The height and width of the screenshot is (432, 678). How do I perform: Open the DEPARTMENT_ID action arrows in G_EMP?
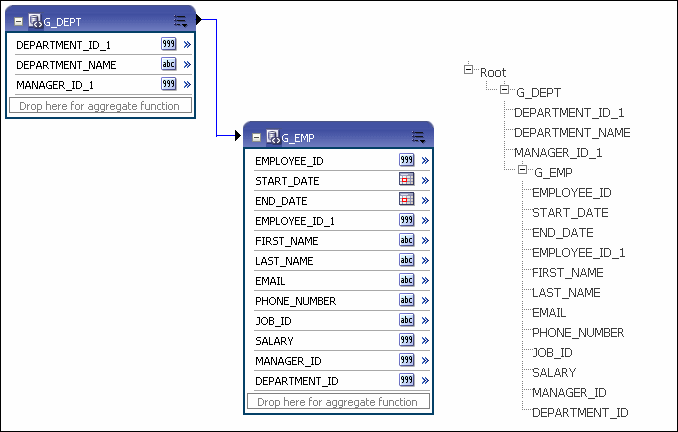pos(425,381)
